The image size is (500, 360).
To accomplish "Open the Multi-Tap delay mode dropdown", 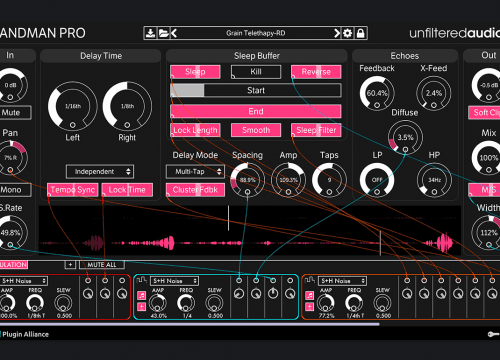I will pyautogui.click(x=195, y=172).
